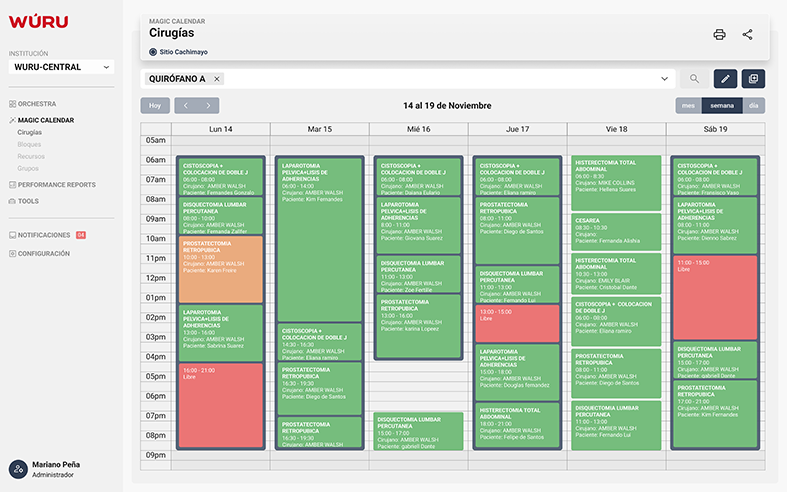The image size is (787, 492).
Task: Go to next week arrow
Action: 208,105
